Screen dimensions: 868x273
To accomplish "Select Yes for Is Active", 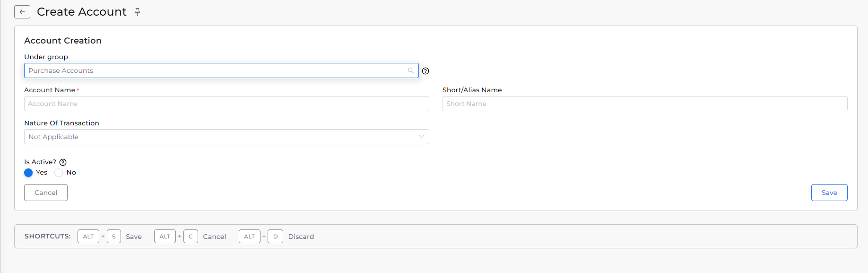I will pos(28,173).
